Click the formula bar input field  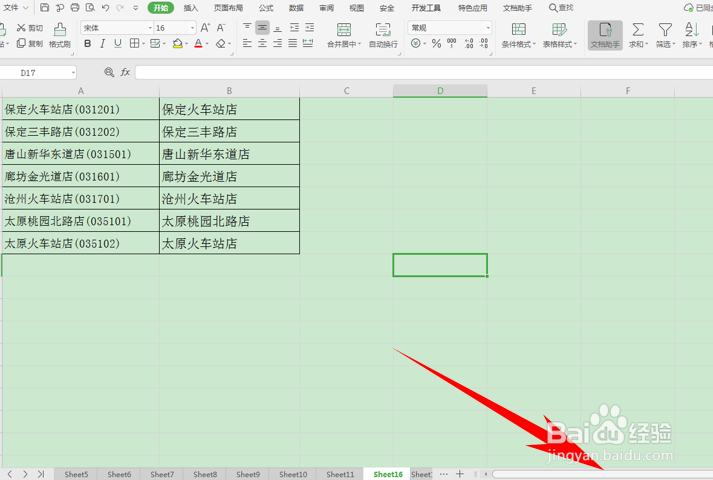click(424, 72)
